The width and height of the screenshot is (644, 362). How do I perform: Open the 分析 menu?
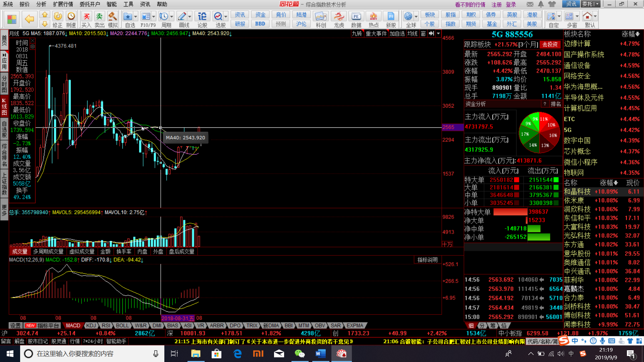coord(41,4)
